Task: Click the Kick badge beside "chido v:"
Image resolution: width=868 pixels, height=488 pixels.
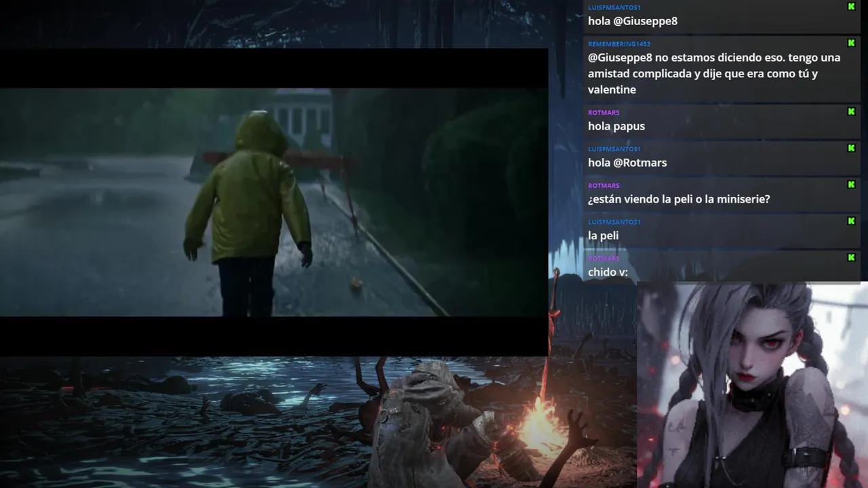Action: (x=851, y=258)
